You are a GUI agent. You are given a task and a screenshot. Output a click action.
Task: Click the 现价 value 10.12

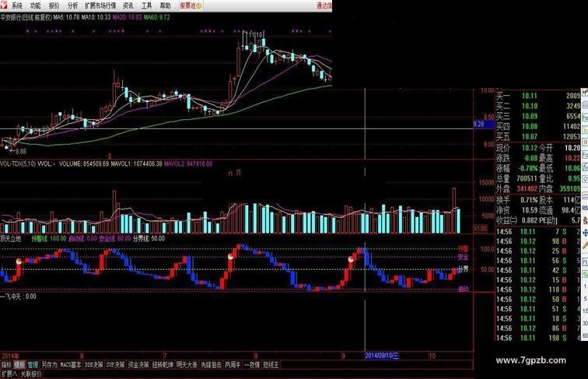pyautogui.click(x=530, y=148)
